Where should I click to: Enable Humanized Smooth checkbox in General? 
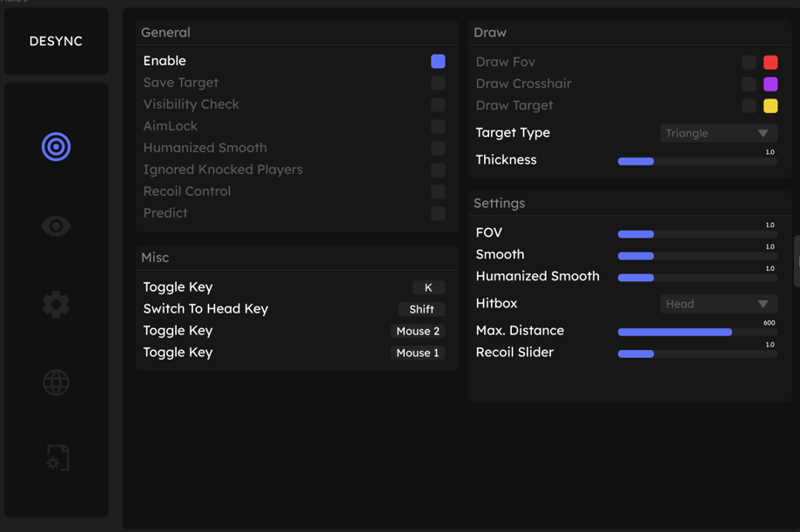[438, 149]
